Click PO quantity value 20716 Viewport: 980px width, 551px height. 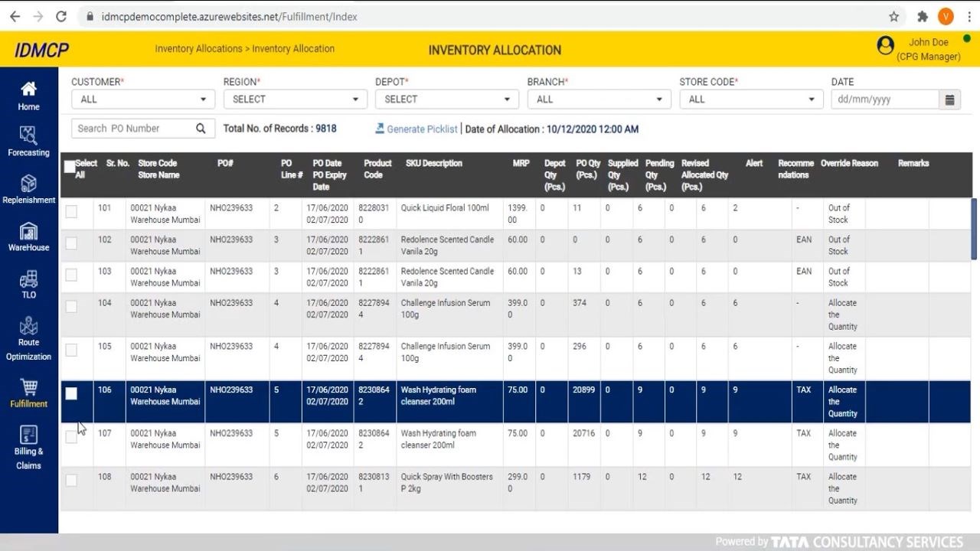click(x=584, y=433)
